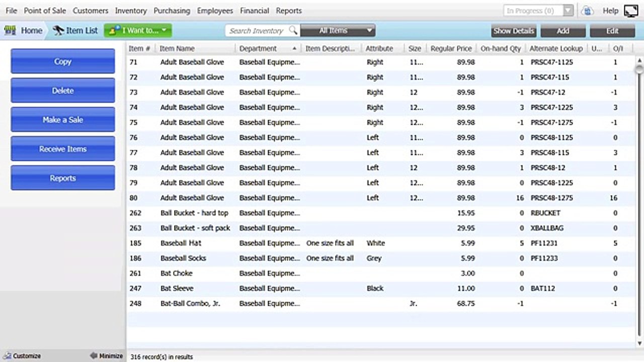644x362 pixels.
Task: Click the On-hand Qty column header
Action: [x=501, y=49]
